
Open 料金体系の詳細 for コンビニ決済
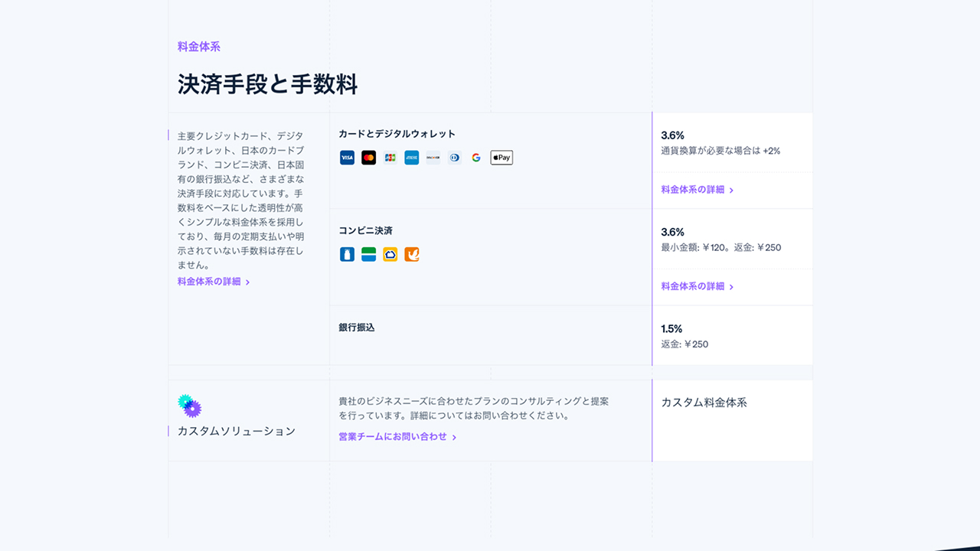pos(691,287)
